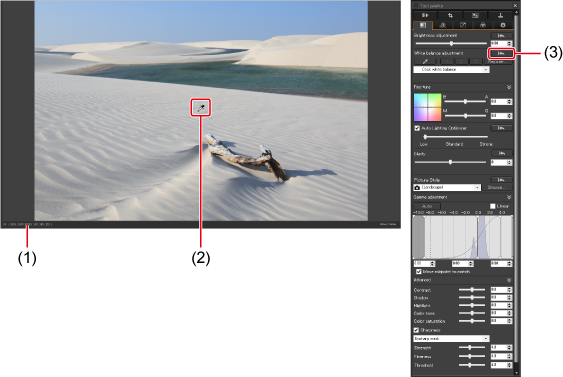Click the white balance undo button
Image resolution: width=563 pixels, height=377 pixels.
tap(501, 53)
